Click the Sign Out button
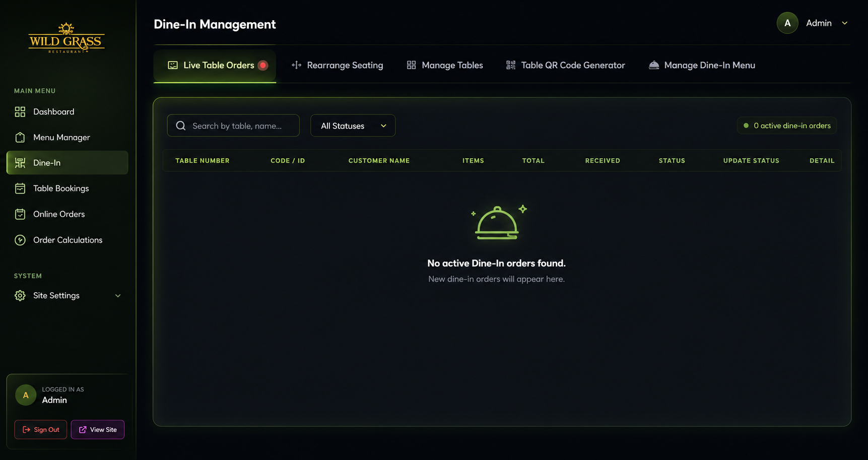Viewport: 868px width, 460px height. pyautogui.click(x=41, y=430)
